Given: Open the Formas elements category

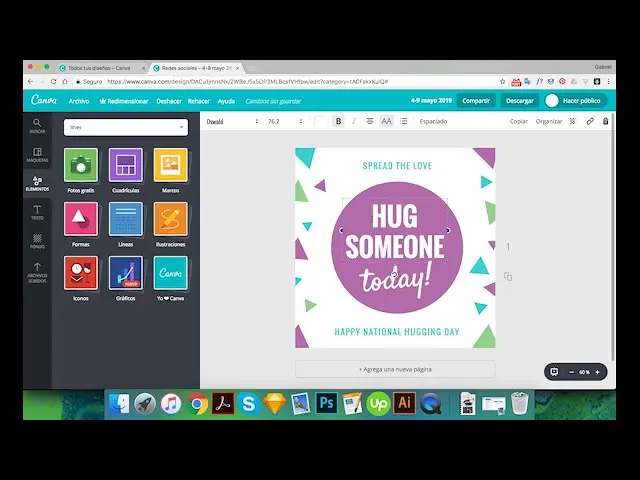Looking at the screenshot, I should point(81,219).
